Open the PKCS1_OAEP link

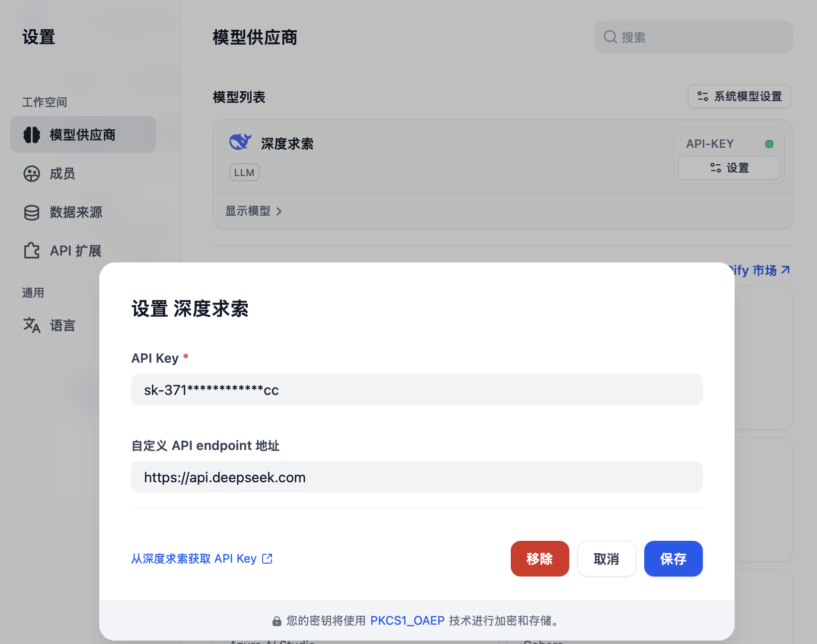[x=408, y=621]
